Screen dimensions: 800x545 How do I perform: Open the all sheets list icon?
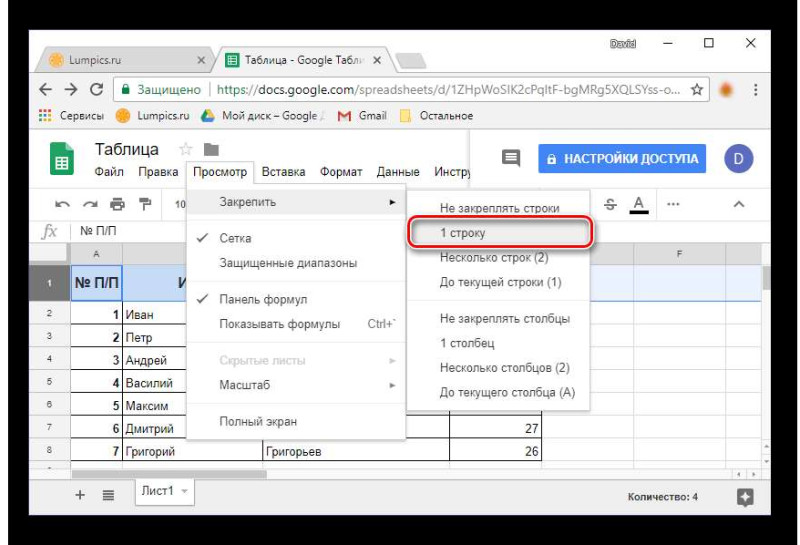[108, 495]
